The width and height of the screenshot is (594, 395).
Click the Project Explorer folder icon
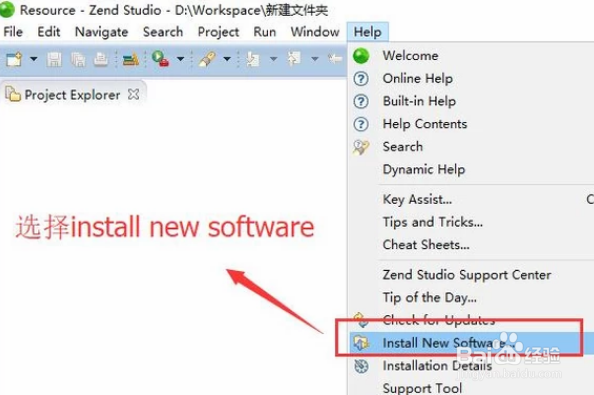click(13, 94)
